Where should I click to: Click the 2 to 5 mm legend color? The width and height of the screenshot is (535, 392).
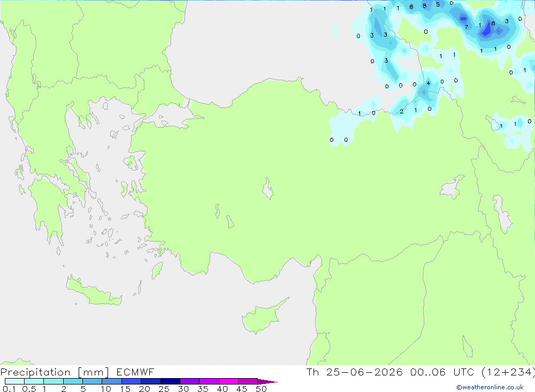[73, 381]
